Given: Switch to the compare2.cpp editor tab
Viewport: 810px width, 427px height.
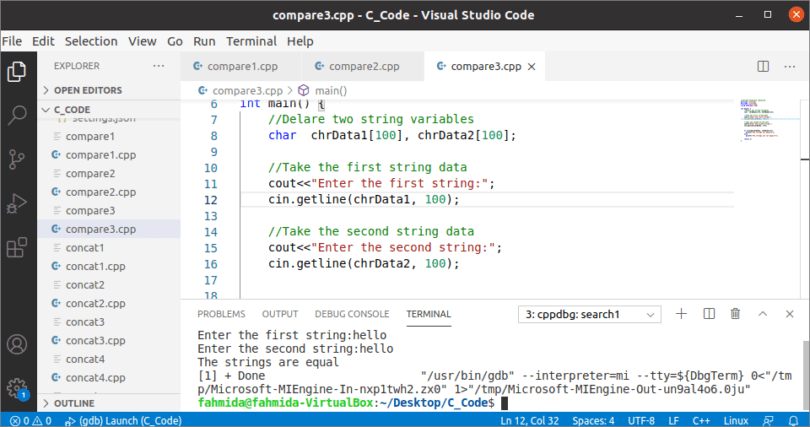Looking at the screenshot, I should (x=363, y=67).
